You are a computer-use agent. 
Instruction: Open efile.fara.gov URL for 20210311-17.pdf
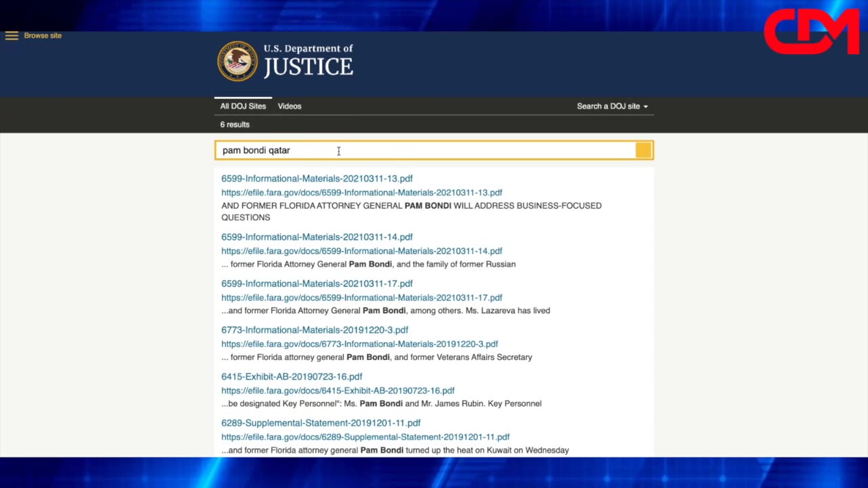[x=361, y=298]
